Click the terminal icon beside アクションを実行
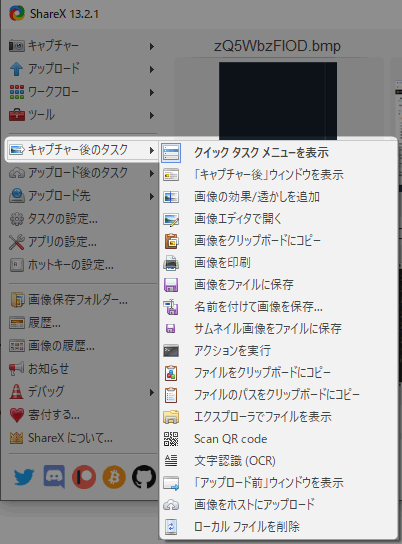The height and width of the screenshot is (544, 402). pos(171,351)
